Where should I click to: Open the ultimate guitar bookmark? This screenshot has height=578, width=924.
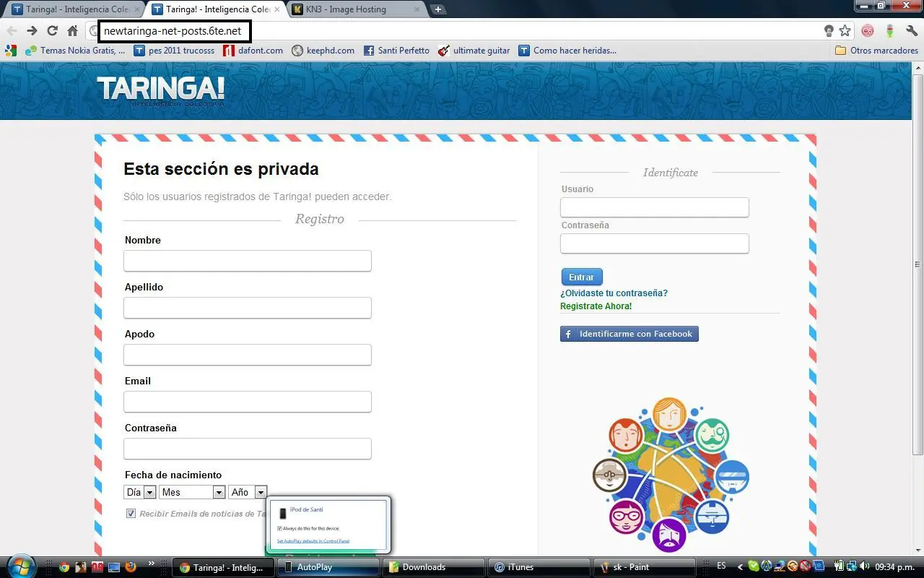474,51
